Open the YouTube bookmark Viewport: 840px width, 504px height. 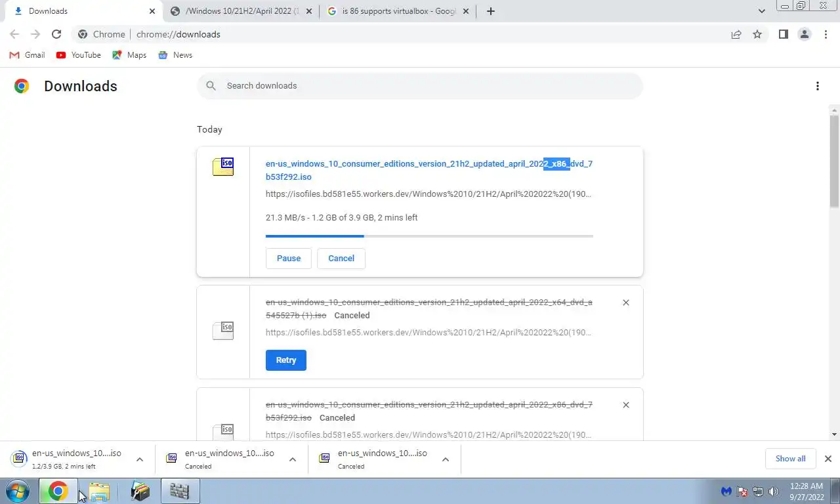(79, 55)
